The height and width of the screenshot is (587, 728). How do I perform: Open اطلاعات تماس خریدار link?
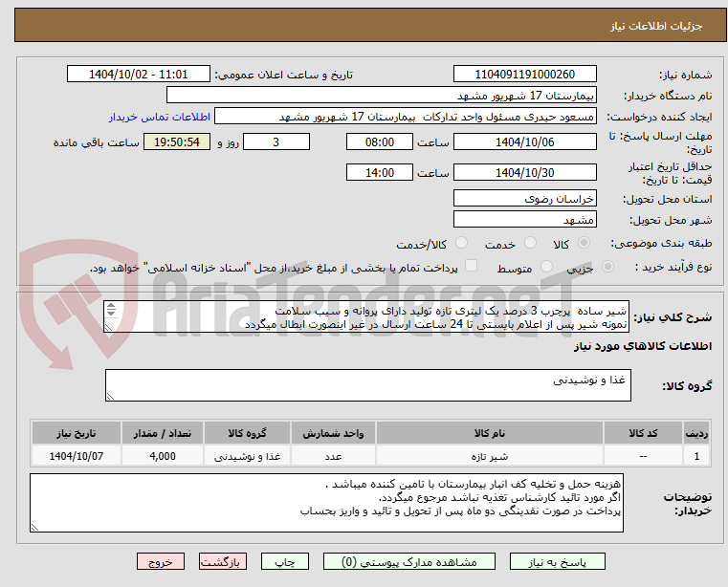coord(160,117)
